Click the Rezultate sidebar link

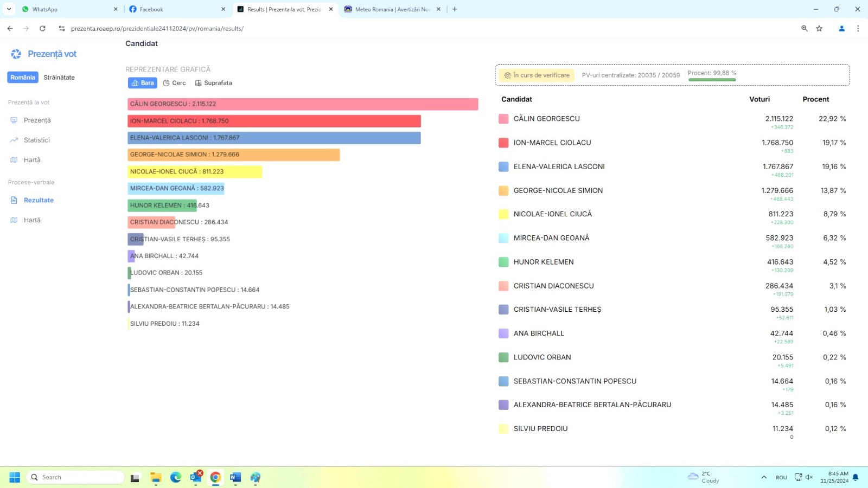39,200
